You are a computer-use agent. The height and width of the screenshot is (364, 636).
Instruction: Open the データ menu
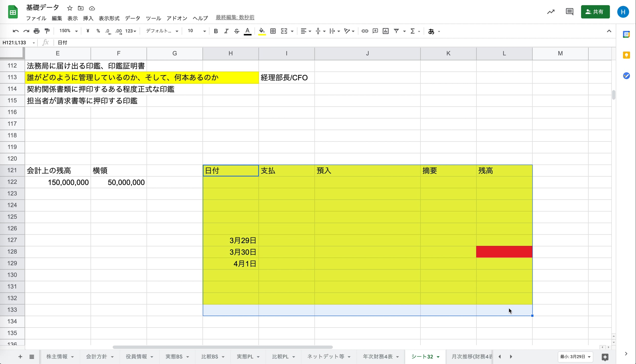pyautogui.click(x=132, y=18)
